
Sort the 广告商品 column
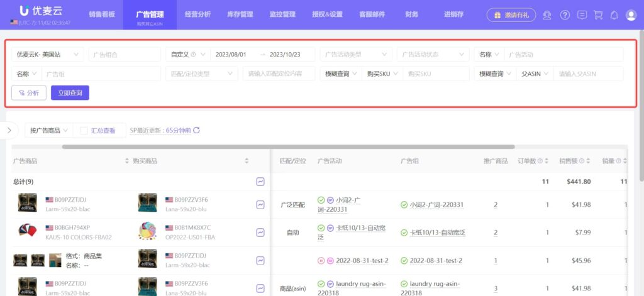click(x=127, y=161)
